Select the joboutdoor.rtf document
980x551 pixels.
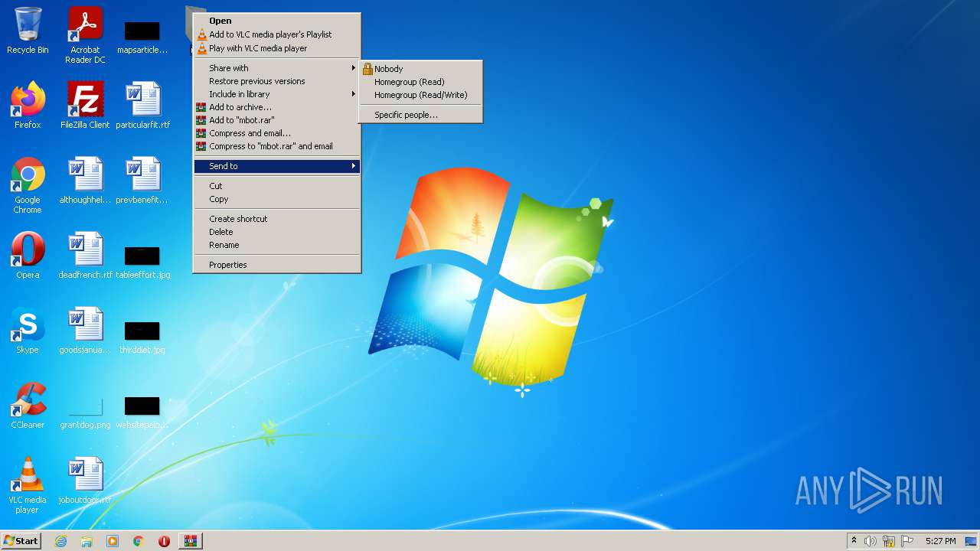coord(85,481)
